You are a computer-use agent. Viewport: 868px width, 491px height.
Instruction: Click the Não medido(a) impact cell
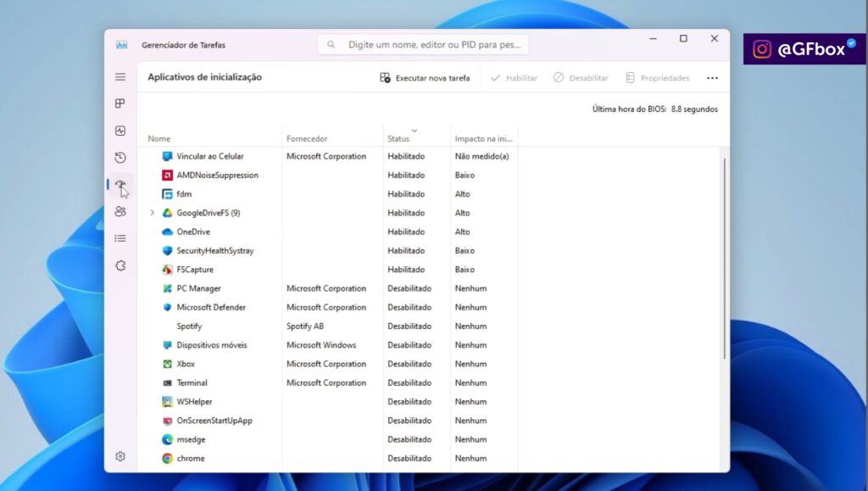click(481, 156)
